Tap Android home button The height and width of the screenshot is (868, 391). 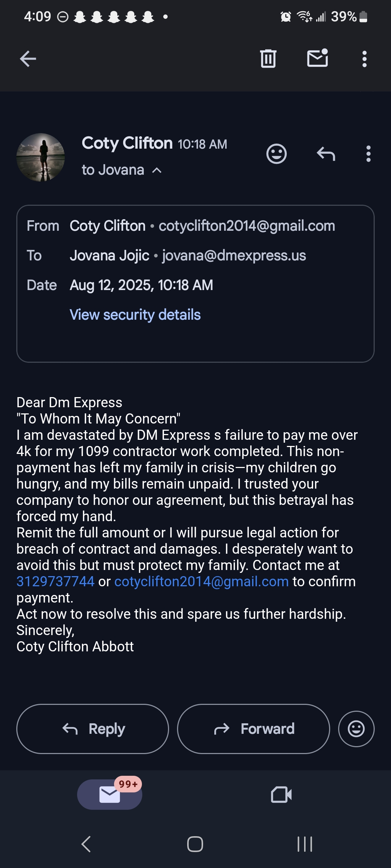pyautogui.click(x=195, y=844)
